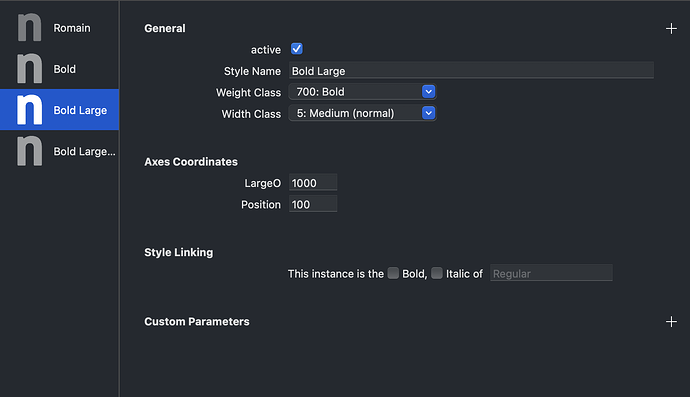
Task: Enable the Bold style linking checkbox
Action: [393, 273]
